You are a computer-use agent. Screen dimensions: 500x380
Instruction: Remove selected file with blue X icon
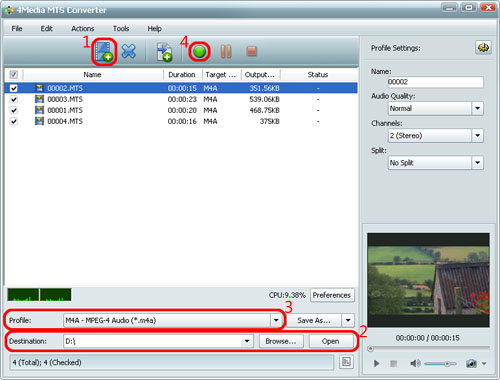pos(129,51)
